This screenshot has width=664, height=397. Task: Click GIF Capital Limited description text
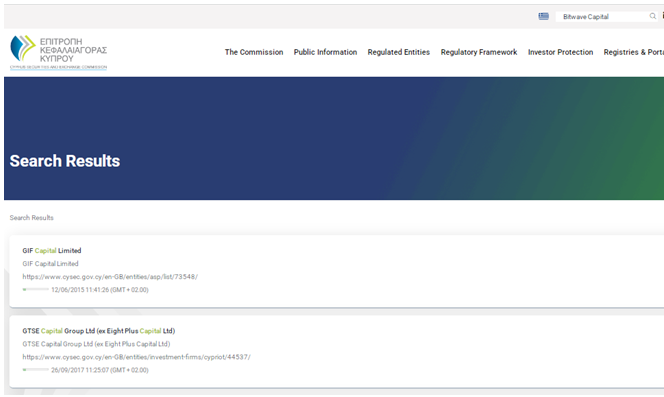pos(50,264)
